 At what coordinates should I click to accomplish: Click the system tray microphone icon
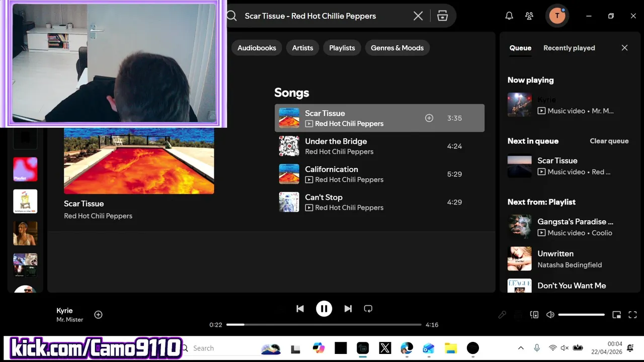(x=537, y=348)
